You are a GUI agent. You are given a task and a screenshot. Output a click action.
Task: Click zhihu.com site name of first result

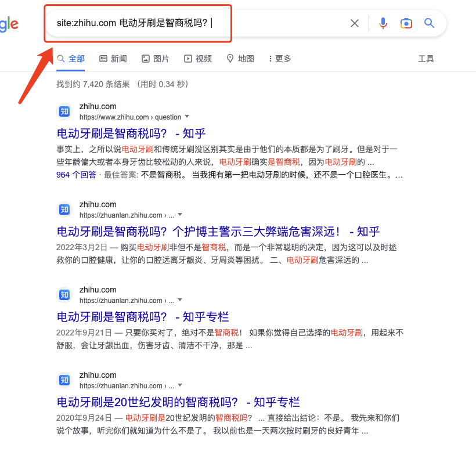tap(98, 106)
